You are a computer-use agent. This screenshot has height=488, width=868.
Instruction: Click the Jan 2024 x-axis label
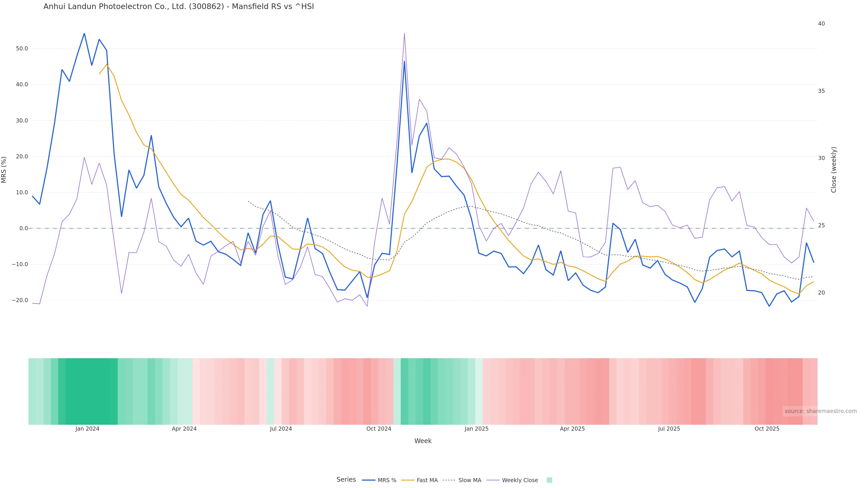pos(87,429)
